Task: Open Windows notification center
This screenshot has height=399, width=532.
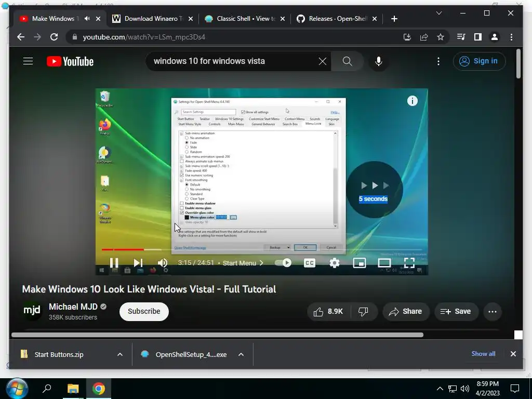Action: [x=515, y=389]
